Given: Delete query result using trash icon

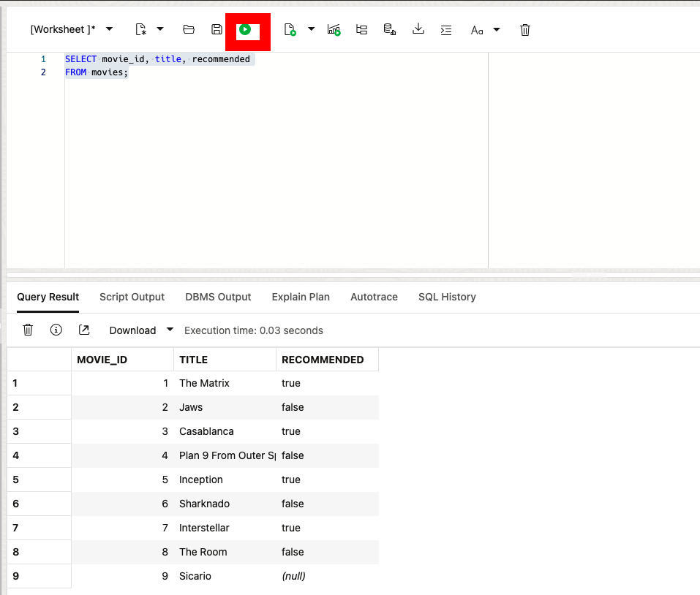Looking at the screenshot, I should click(x=28, y=330).
